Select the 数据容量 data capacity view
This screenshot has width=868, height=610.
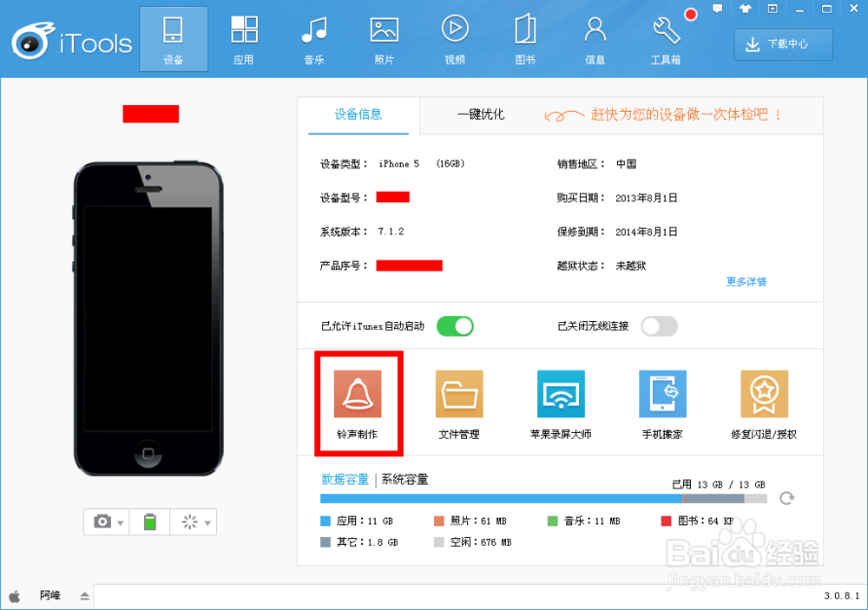click(345, 479)
